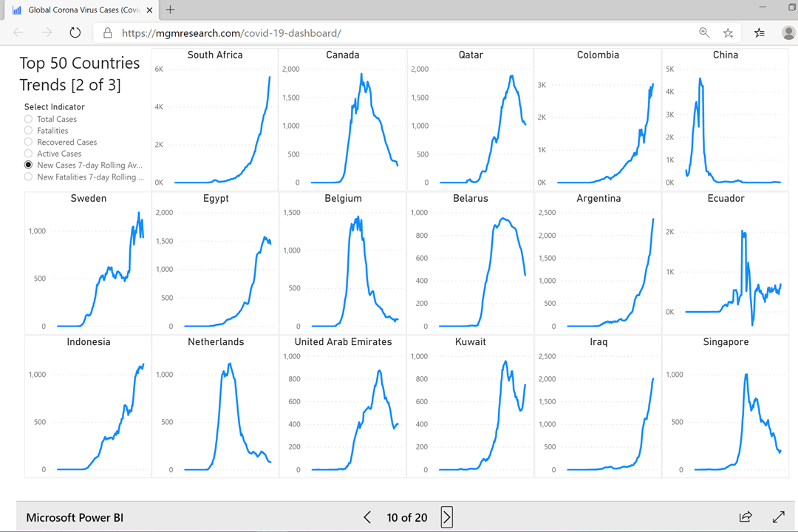This screenshot has height=532, width=798.
Task: Open the Singapore trend chart
Action: click(726, 406)
